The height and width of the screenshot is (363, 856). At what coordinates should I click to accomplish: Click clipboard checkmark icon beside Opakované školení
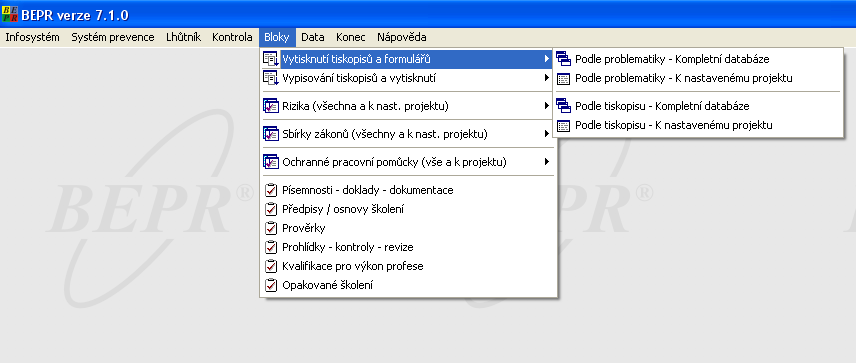click(271, 285)
